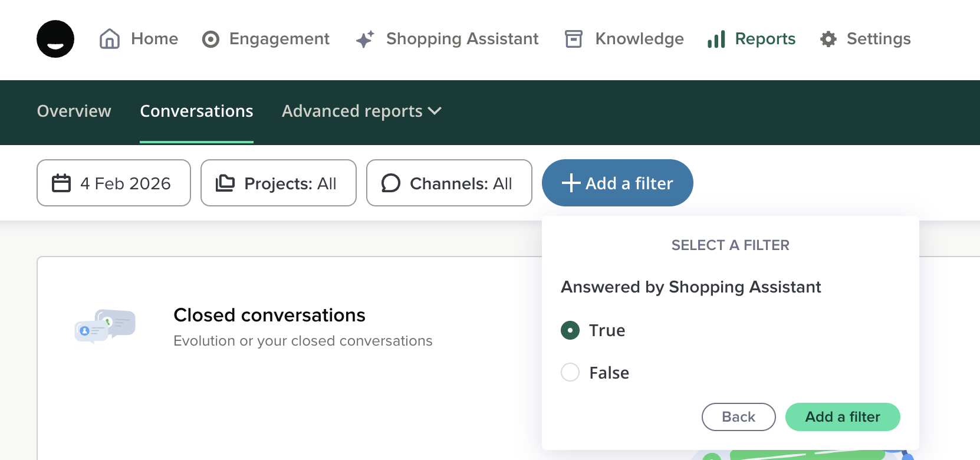Select the True radio option
980x460 pixels.
click(x=570, y=330)
